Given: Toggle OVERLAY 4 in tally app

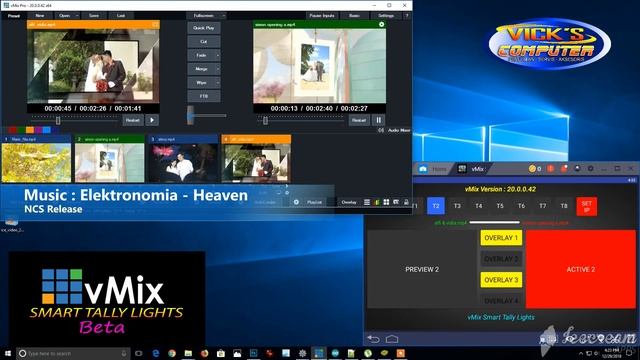Looking at the screenshot, I should pyautogui.click(x=501, y=300).
